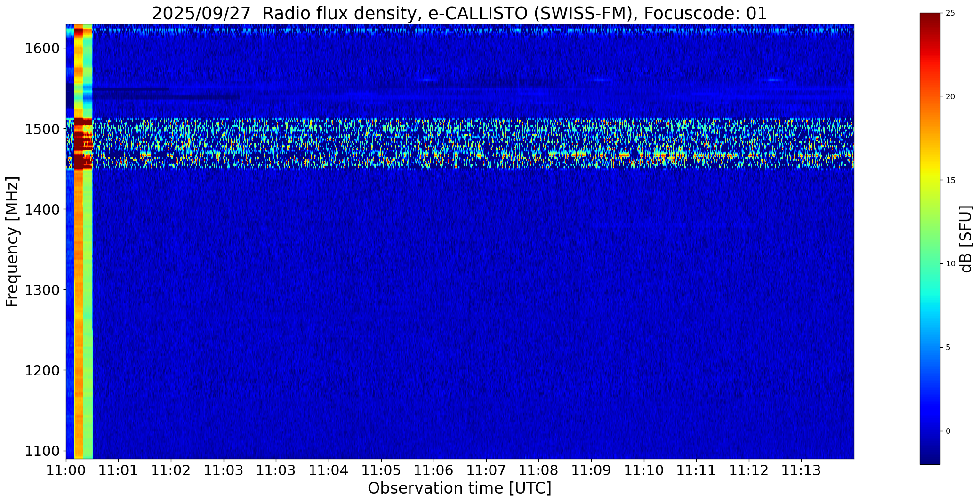Click the "Observation time [UTC]" x-axis label
The image size is (980, 502).
point(459,488)
